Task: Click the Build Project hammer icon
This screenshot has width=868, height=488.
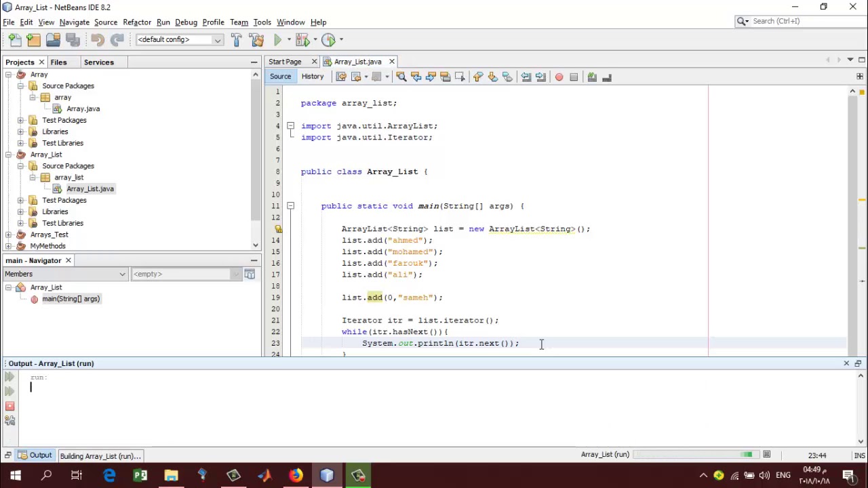Action: coord(236,39)
